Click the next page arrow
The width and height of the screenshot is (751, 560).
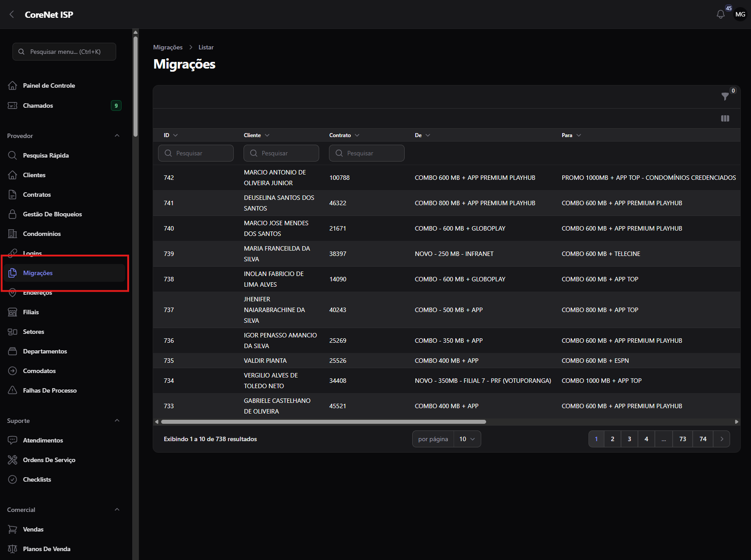coord(722,439)
